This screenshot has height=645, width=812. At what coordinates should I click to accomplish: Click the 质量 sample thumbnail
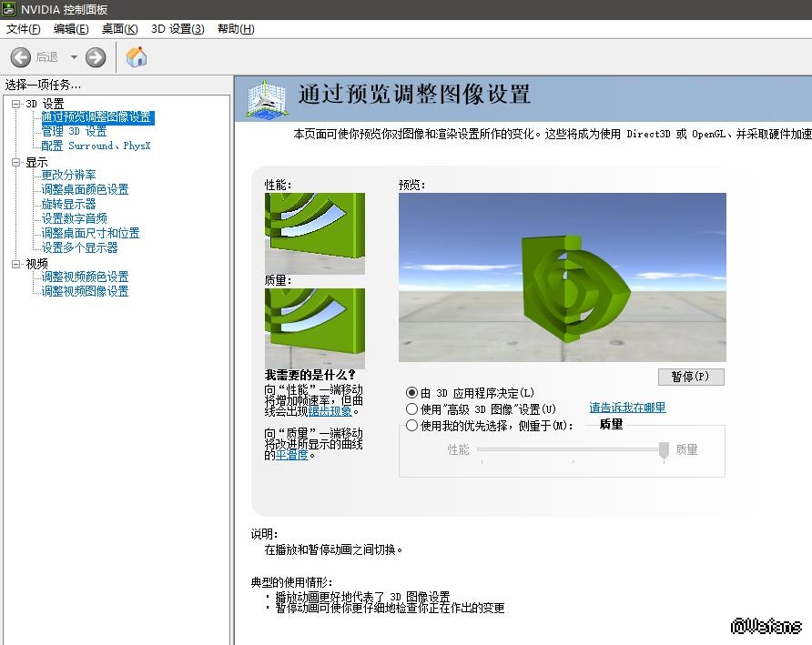click(x=315, y=328)
